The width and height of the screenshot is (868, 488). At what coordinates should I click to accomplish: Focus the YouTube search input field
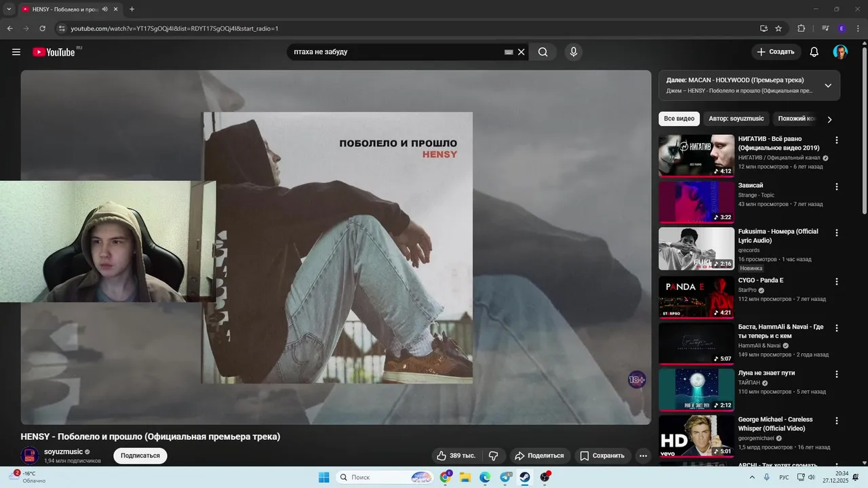tap(397, 52)
